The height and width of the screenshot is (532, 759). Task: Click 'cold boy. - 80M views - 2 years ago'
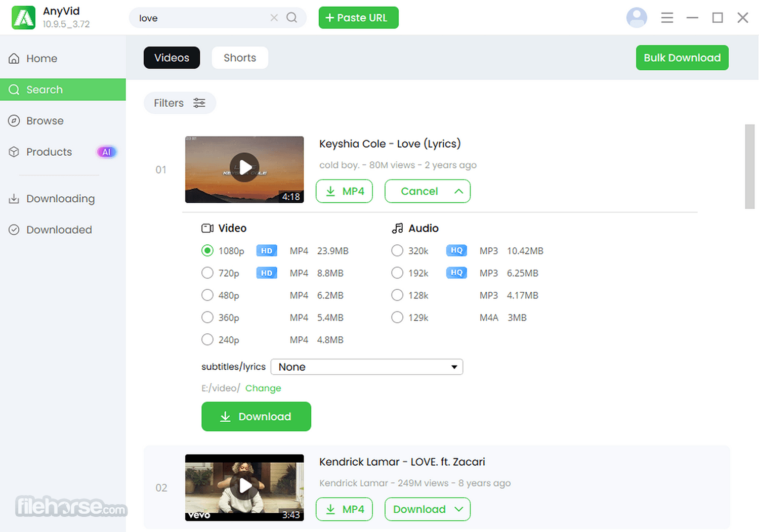[398, 165]
